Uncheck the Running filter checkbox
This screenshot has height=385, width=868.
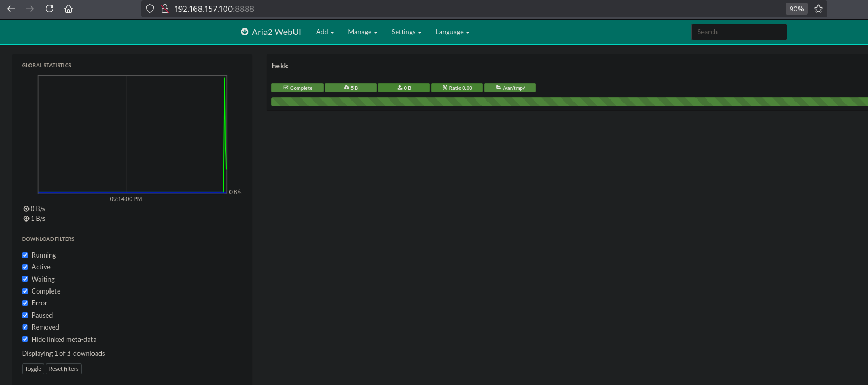click(x=25, y=255)
